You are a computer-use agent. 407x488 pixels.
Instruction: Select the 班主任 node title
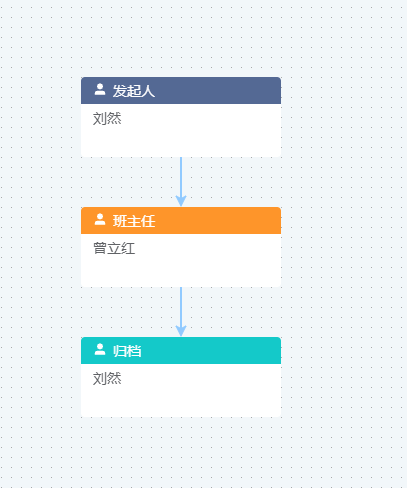pos(134,221)
